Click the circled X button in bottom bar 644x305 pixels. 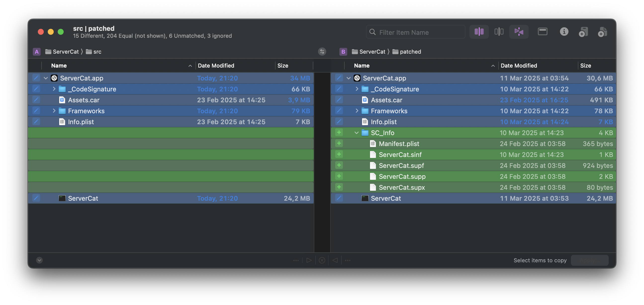(322, 260)
